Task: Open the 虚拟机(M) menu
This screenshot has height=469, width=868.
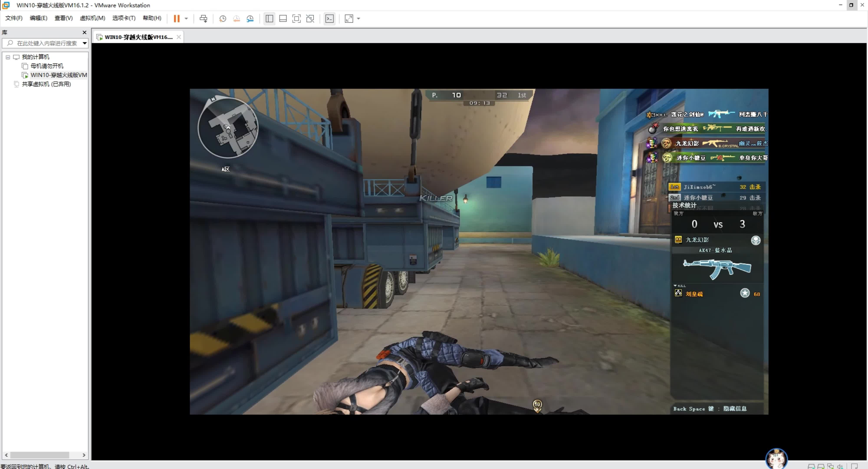Action: click(92, 18)
